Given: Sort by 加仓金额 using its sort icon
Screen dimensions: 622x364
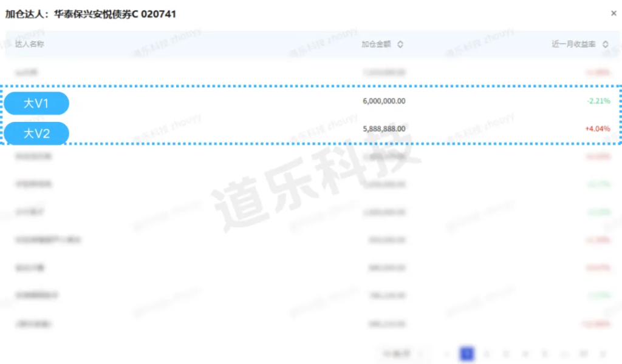Looking at the screenshot, I should (400, 44).
